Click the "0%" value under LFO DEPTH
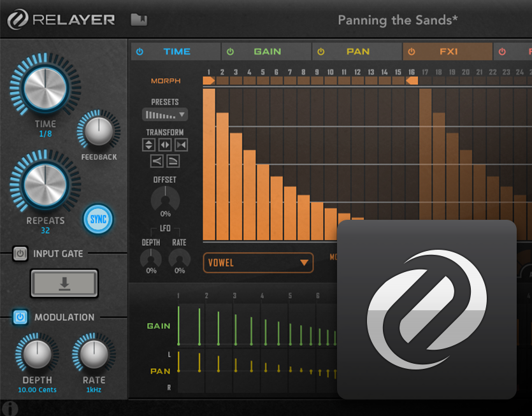The width and height of the screenshot is (532, 416). pyautogui.click(x=151, y=271)
